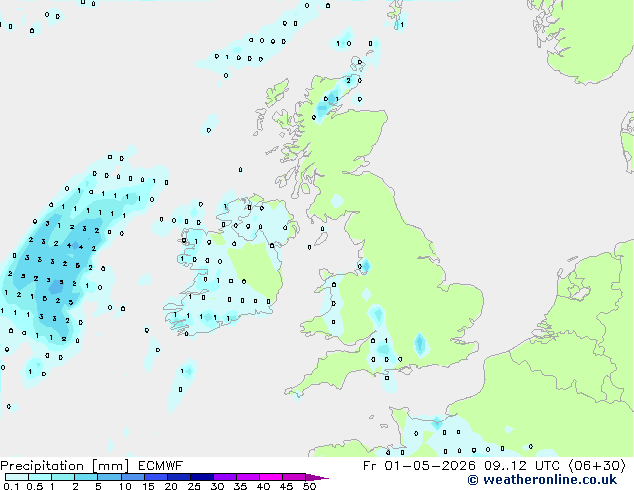Click the '09..12 UTC' time range text
Screen dimensions: 634x490
coord(523,466)
